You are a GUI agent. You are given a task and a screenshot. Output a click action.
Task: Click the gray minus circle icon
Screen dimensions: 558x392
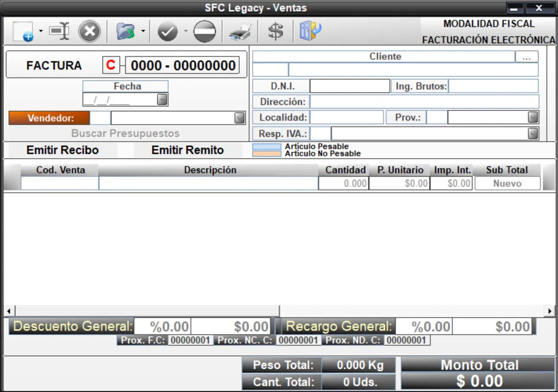(205, 31)
